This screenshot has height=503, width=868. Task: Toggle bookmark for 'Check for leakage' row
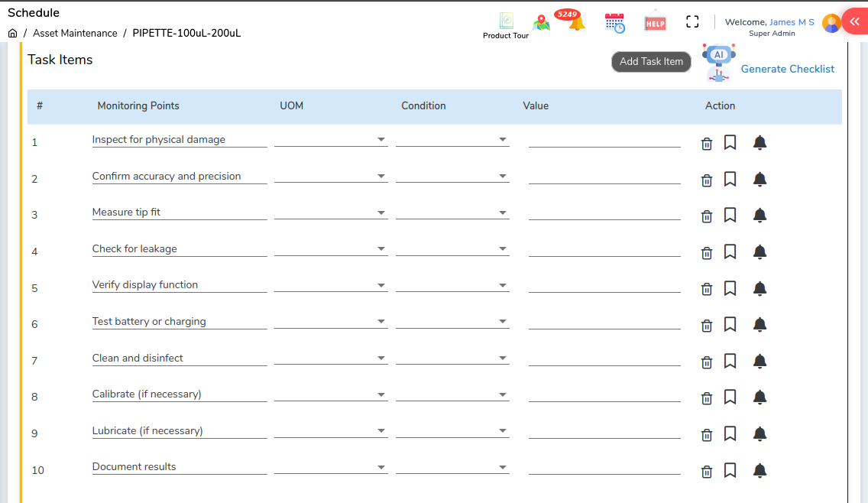730,251
